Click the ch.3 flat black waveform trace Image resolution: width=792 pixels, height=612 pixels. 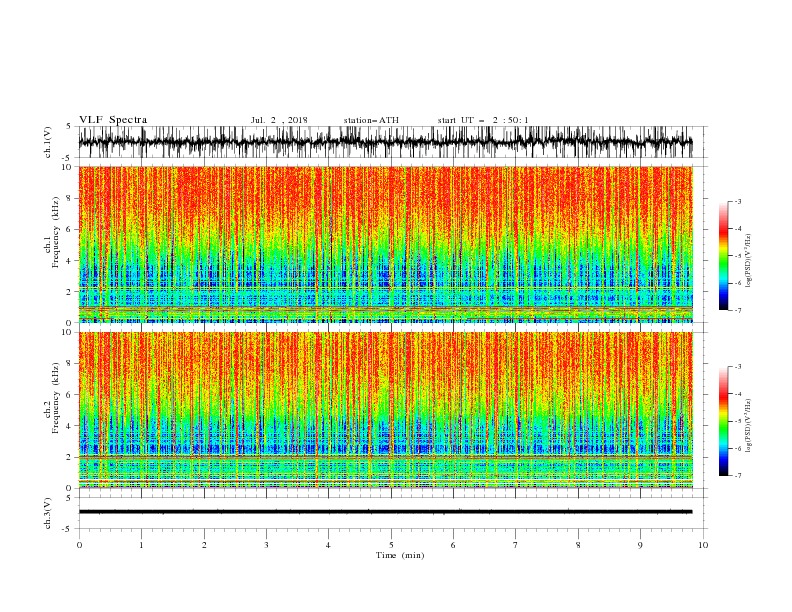(385, 512)
